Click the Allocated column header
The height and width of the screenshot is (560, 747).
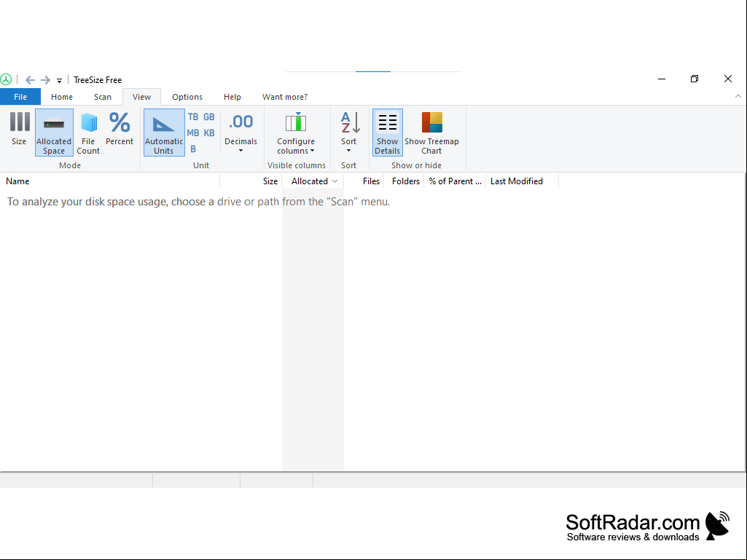pyautogui.click(x=313, y=181)
